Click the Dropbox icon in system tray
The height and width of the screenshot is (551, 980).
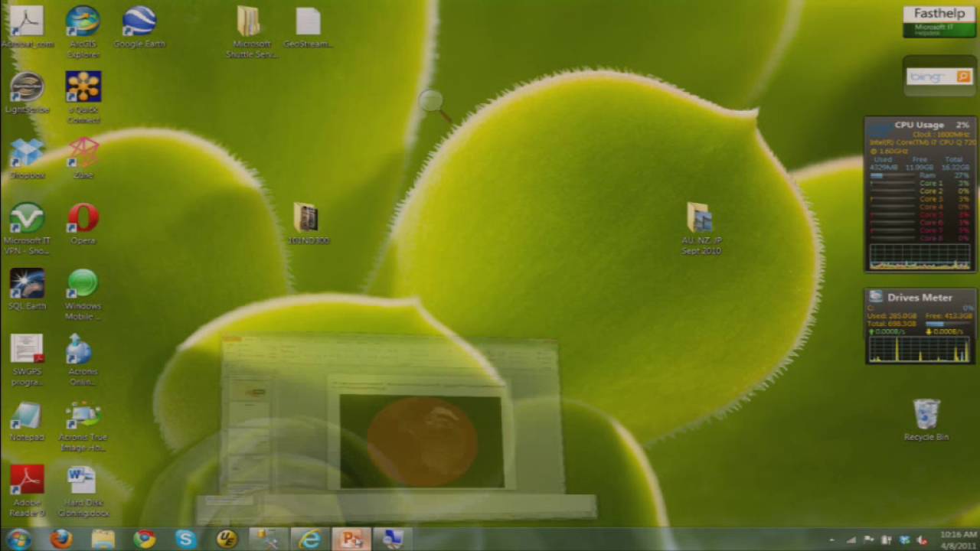[904, 540]
